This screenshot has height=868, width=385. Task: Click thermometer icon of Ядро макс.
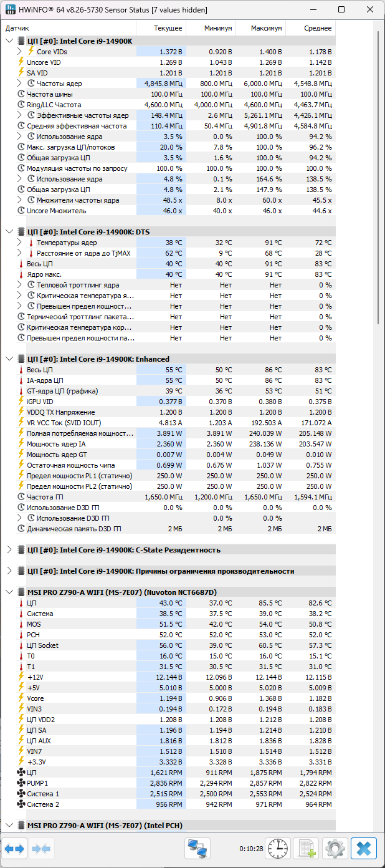click(21, 274)
